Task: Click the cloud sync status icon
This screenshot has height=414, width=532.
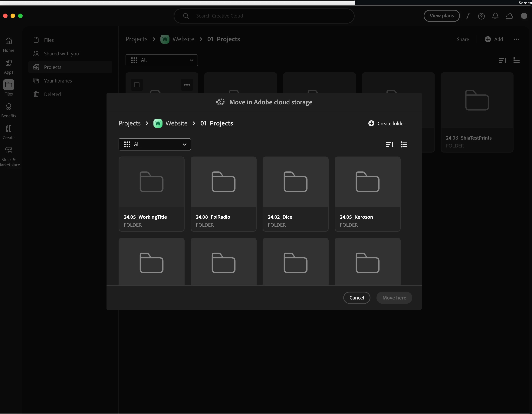Action: point(509,16)
